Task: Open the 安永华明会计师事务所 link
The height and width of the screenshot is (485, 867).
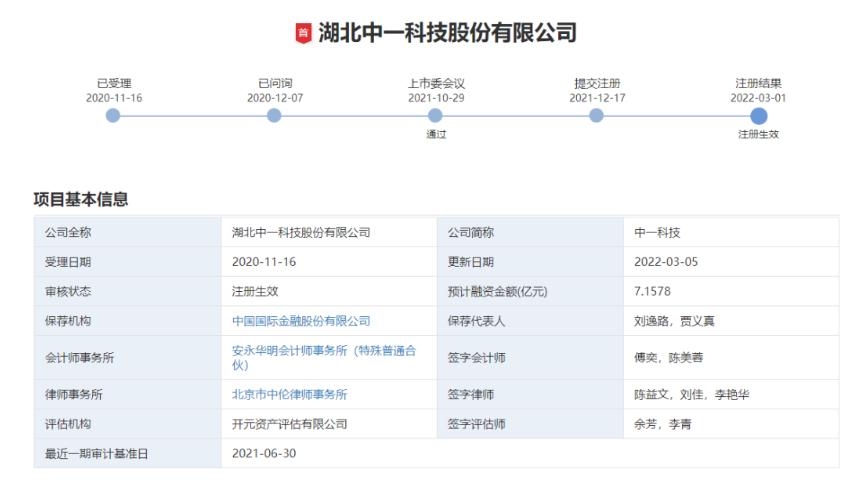Action: (x=324, y=357)
